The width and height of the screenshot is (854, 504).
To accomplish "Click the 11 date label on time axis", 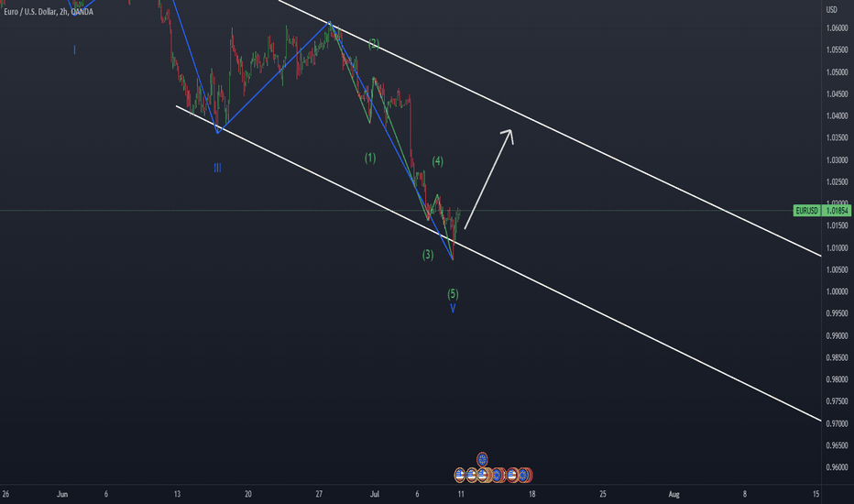I will coord(461,494).
